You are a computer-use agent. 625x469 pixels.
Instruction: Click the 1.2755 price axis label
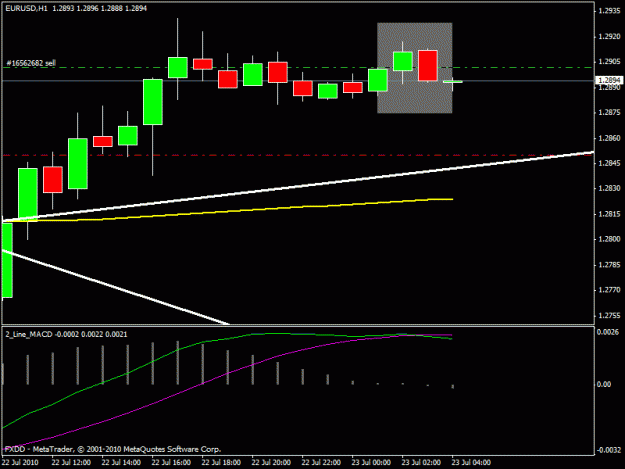[x=609, y=316]
